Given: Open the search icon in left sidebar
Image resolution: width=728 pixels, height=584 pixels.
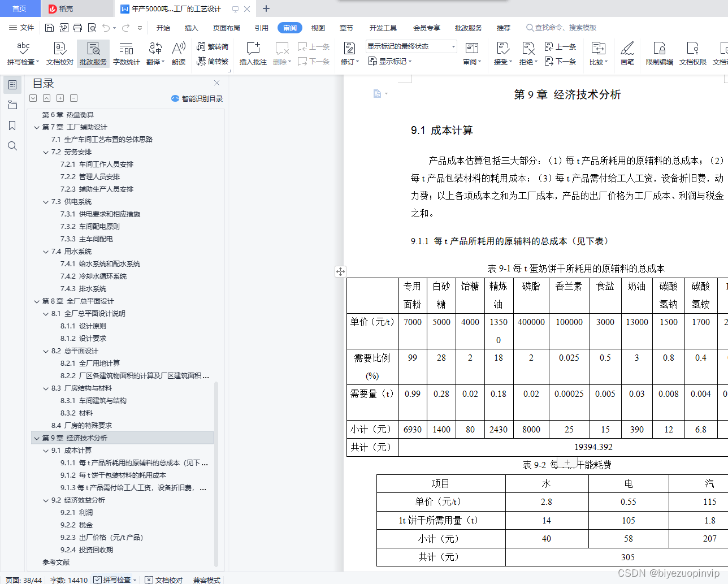Looking at the screenshot, I should [x=12, y=146].
